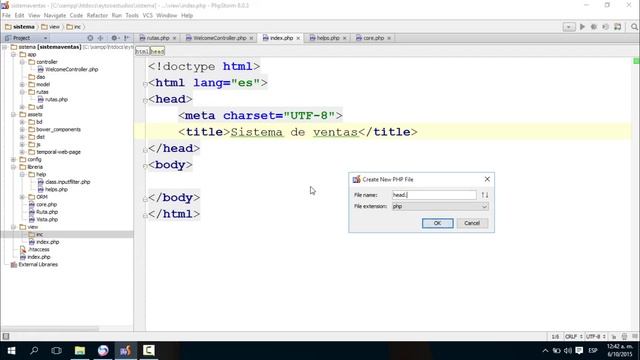Select class.inputfilter.php in tree
Image resolution: width=640 pixels, height=360 pixels.
[64, 182]
